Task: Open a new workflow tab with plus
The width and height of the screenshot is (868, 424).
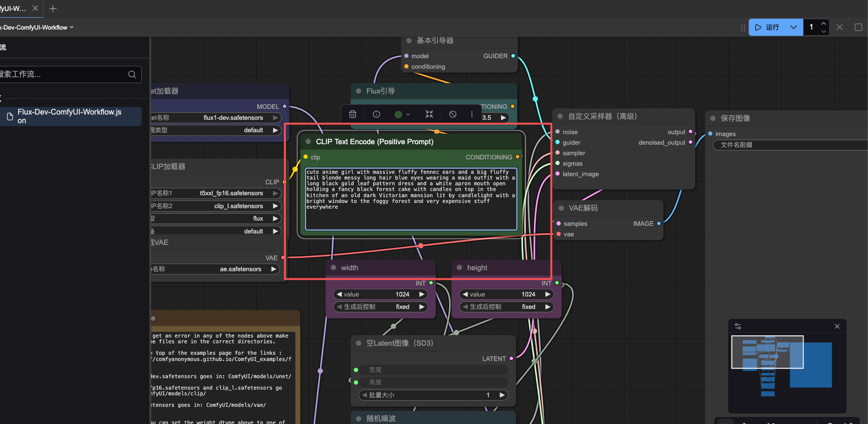Action: click(53, 9)
